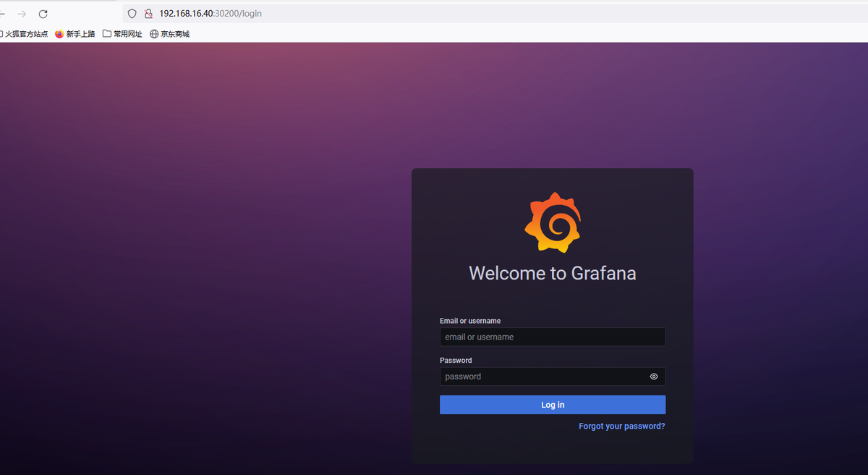Open the 常用网址 bookmarks folder
Viewport: 868px width, 475px height.
click(122, 34)
